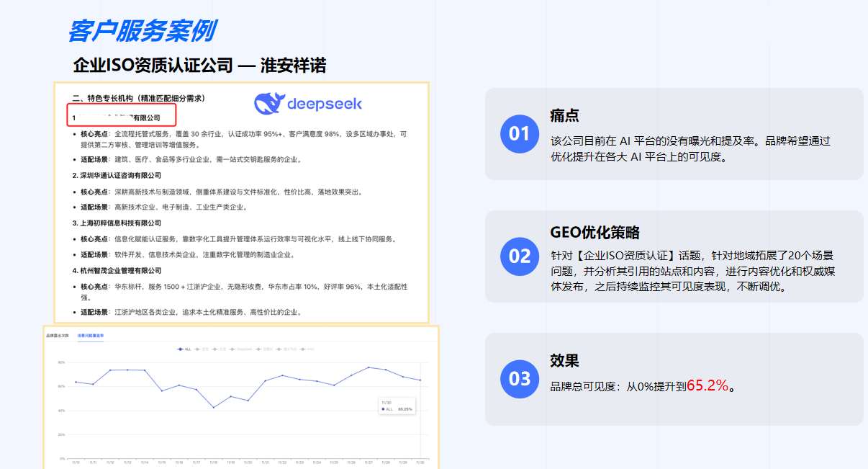Image resolution: width=868 pixels, height=469 pixels.
Task: Click the red-boxed first company name
Action: tap(122, 117)
